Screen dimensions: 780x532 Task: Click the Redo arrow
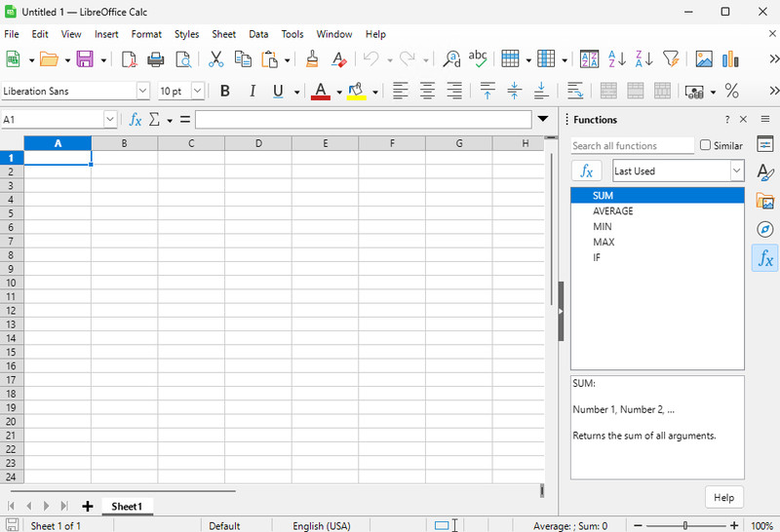click(408, 59)
